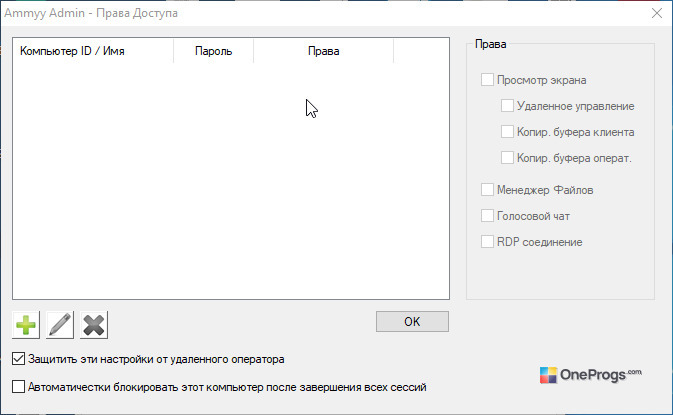This screenshot has width=673, height=415.
Task: Confirm settings with the OK button
Action: (412, 321)
